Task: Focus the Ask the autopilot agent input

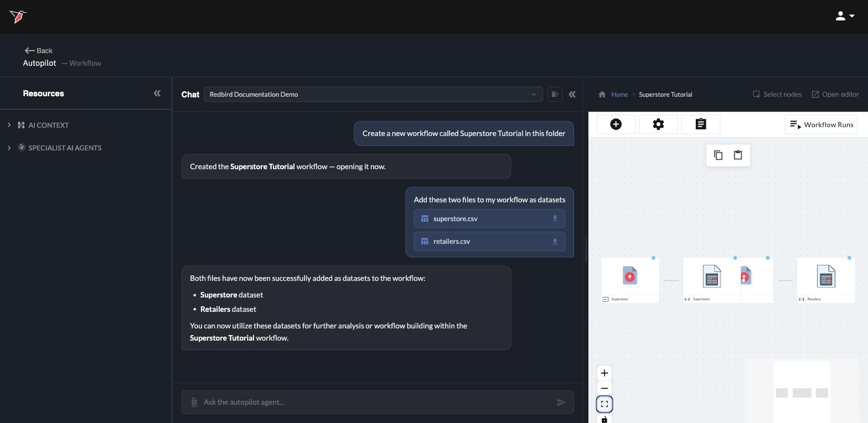Action: coord(377,402)
